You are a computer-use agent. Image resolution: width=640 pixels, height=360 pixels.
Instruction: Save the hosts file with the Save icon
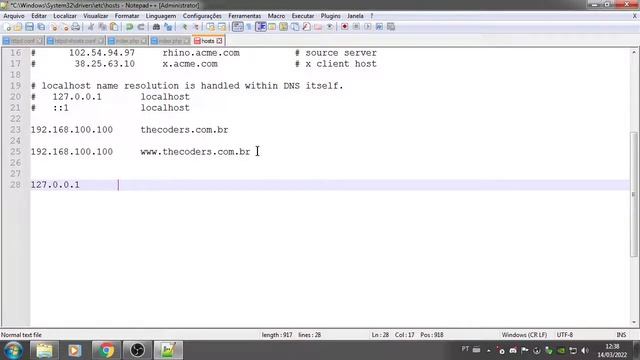tap(29, 27)
